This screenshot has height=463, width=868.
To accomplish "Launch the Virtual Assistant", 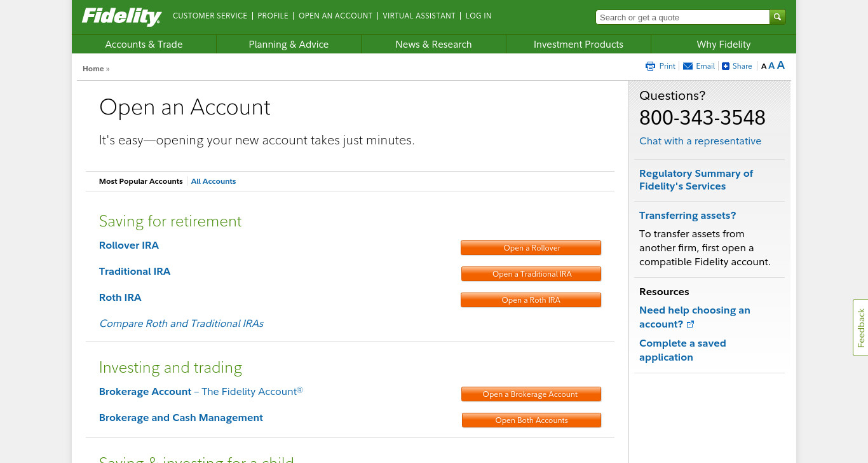I will (x=419, y=16).
